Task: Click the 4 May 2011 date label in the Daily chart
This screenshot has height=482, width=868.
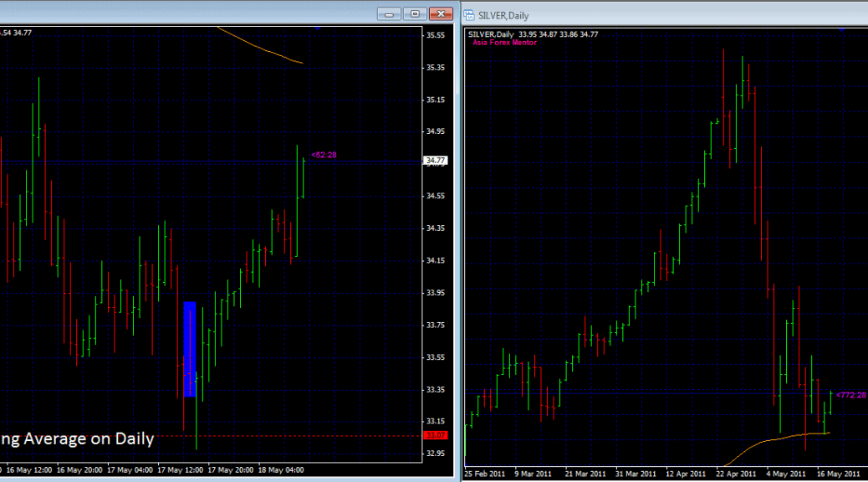Action: (x=786, y=474)
